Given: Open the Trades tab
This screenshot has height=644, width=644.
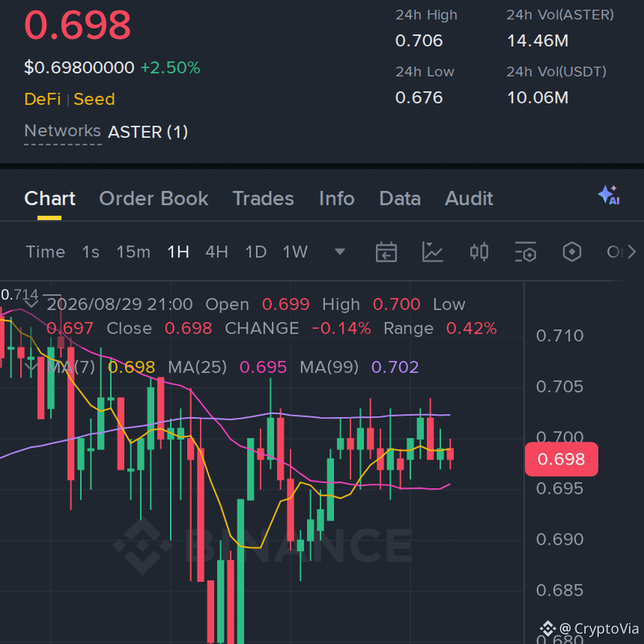Looking at the screenshot, I should coord(264,199).
